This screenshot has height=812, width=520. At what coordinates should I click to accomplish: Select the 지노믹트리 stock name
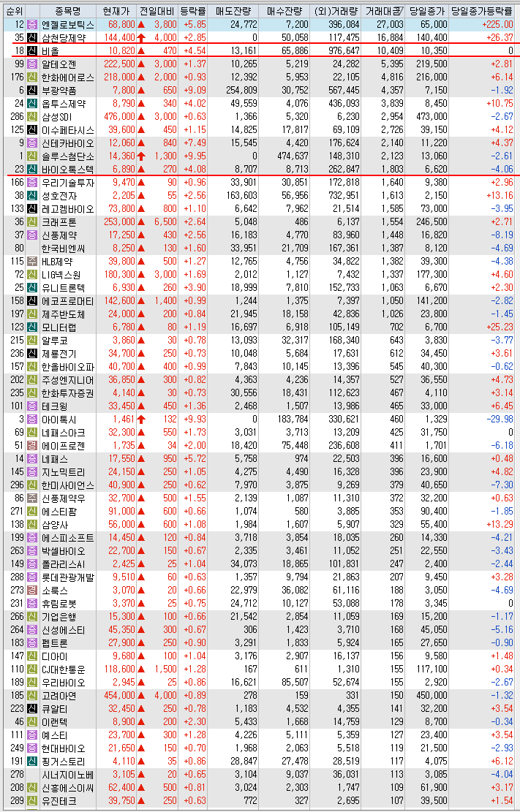pyautogui.click(x=63, y=471)
